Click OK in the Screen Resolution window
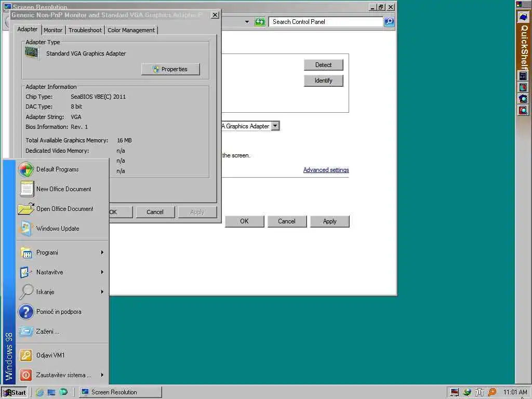Image resolution: width=532 pixels, height=399 pixels. 244,221
